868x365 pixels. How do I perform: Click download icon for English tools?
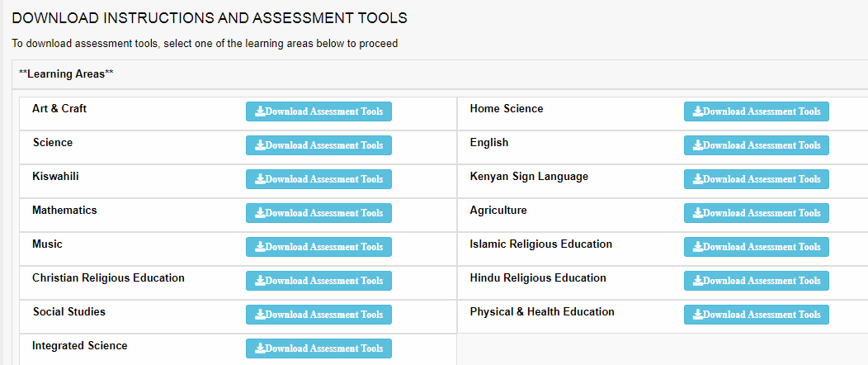coord(698,145)
